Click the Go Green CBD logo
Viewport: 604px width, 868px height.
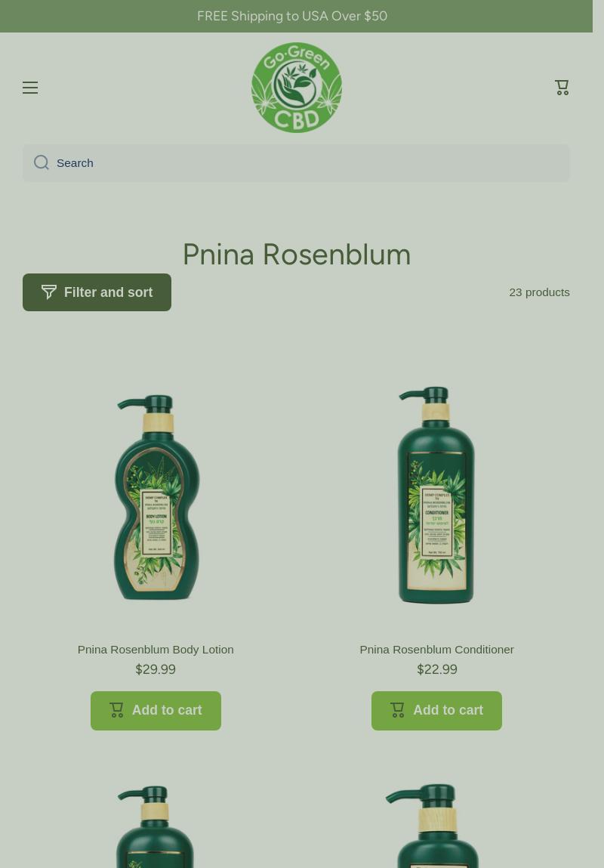pos(297,88)
